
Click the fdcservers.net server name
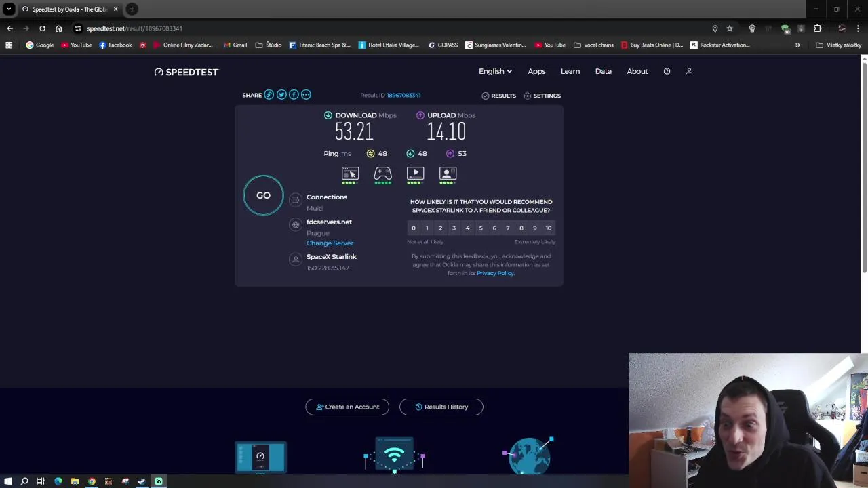point(329,222)
